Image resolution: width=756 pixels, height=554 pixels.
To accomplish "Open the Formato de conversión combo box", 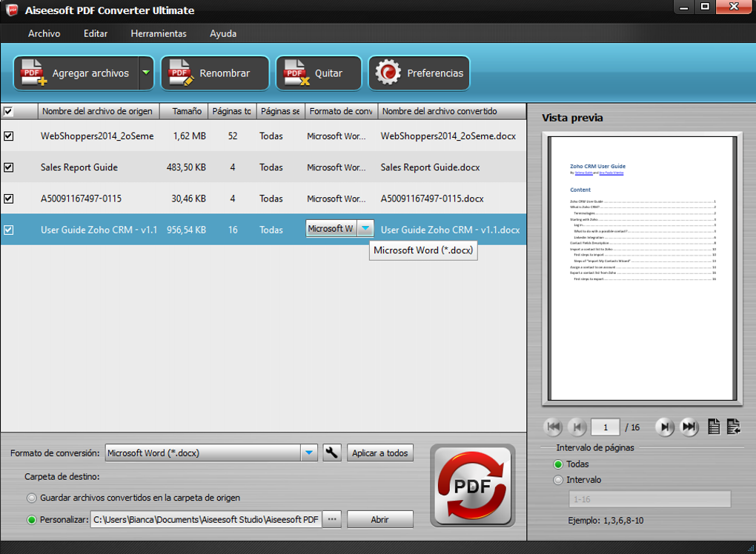I will click(x=211, y=453).
